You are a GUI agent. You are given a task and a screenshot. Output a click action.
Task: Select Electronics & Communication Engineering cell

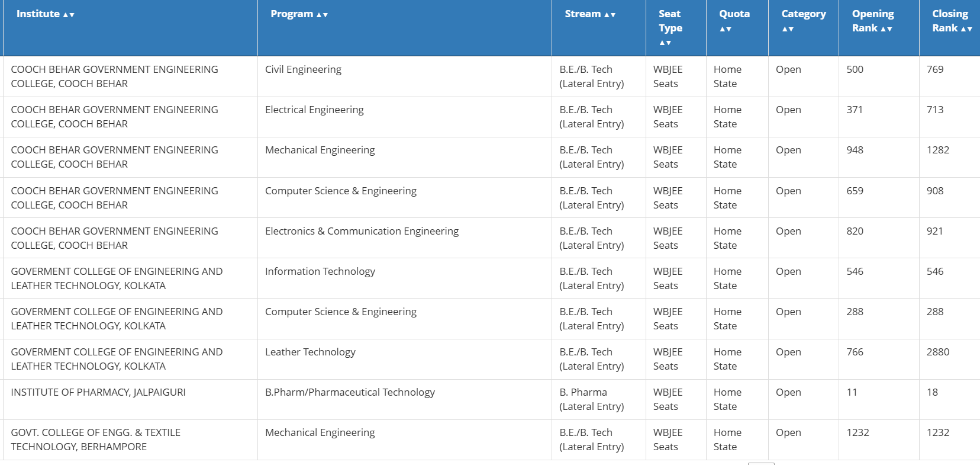point(405,238)
